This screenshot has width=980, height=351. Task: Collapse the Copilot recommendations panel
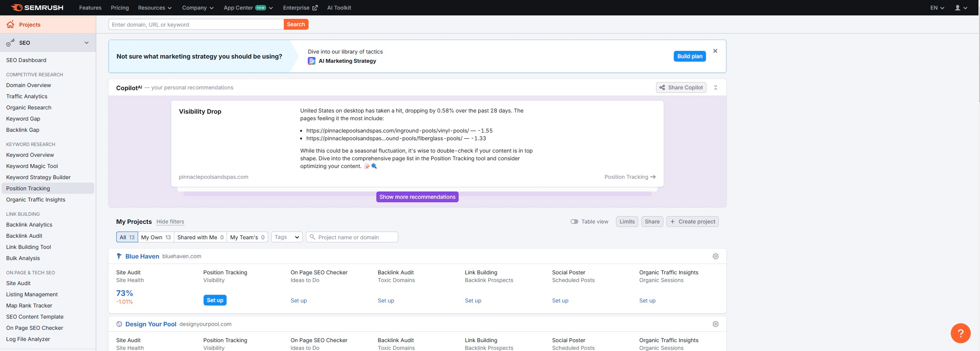click(x=715, y=87)
